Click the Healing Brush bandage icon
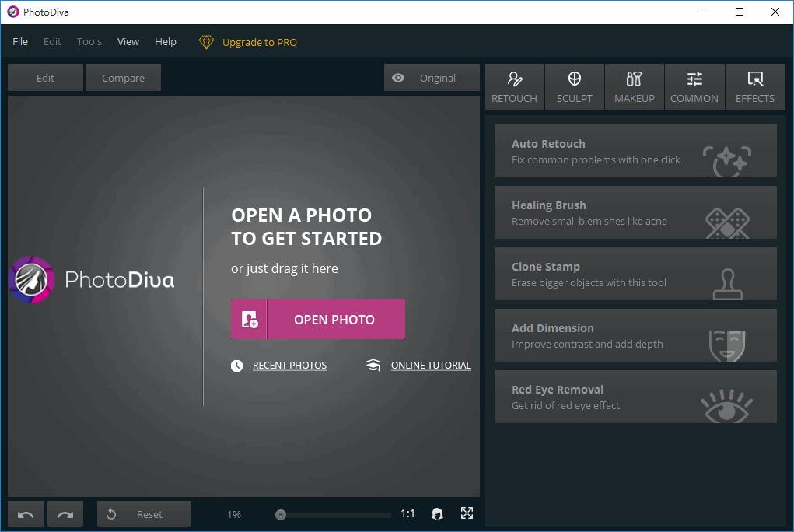The image size is (794, 532). (x=727, y=223)
